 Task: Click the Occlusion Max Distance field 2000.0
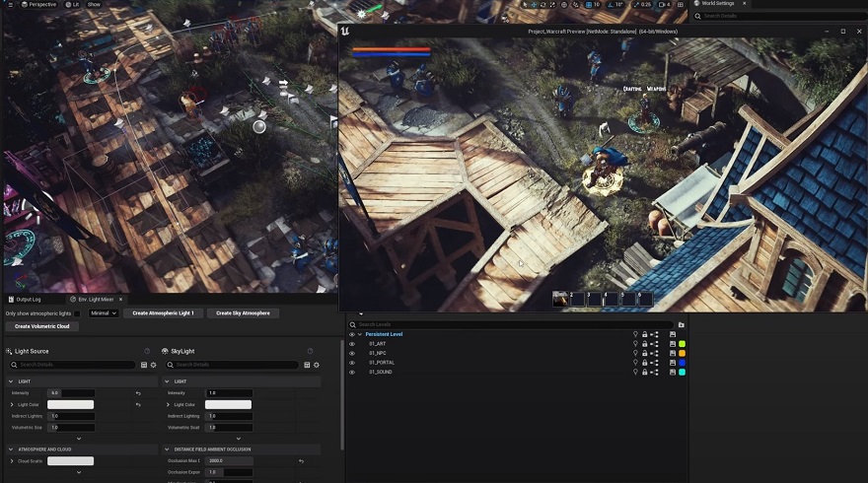tap(229, 461)
